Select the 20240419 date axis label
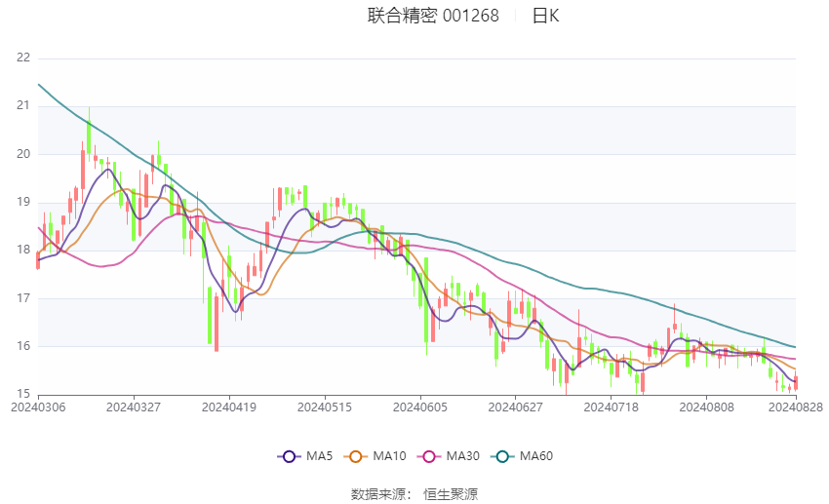The height and width of the screenshot is (504, 829). point(229,407)
